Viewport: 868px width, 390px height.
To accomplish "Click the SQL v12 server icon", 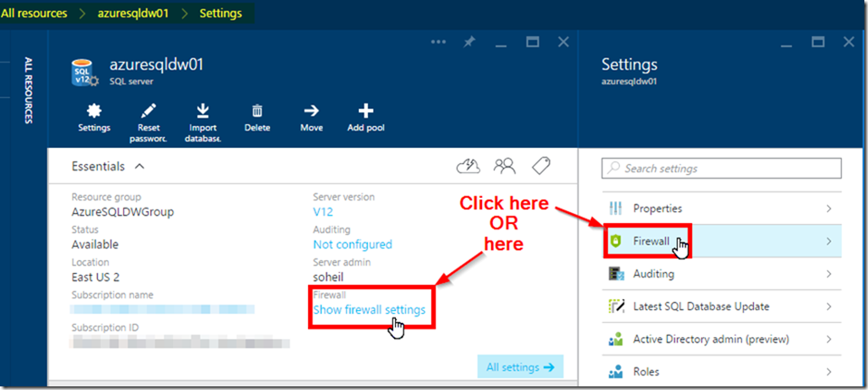I will point(84,73).
